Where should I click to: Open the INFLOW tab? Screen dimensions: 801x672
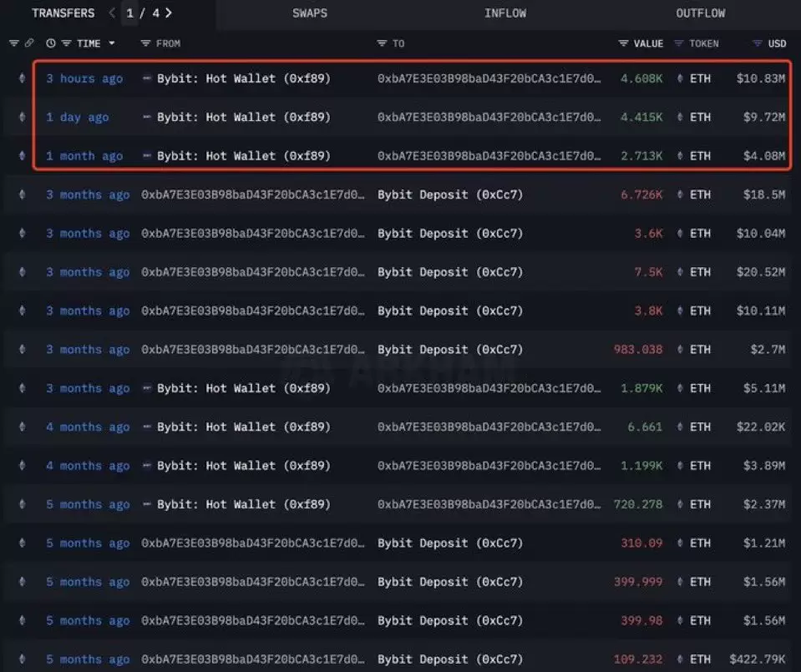coord(504,13)
